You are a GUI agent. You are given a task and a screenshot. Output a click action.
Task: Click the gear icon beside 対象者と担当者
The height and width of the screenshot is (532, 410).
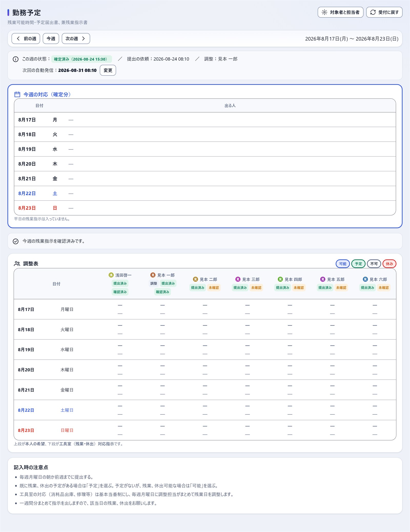324,12
